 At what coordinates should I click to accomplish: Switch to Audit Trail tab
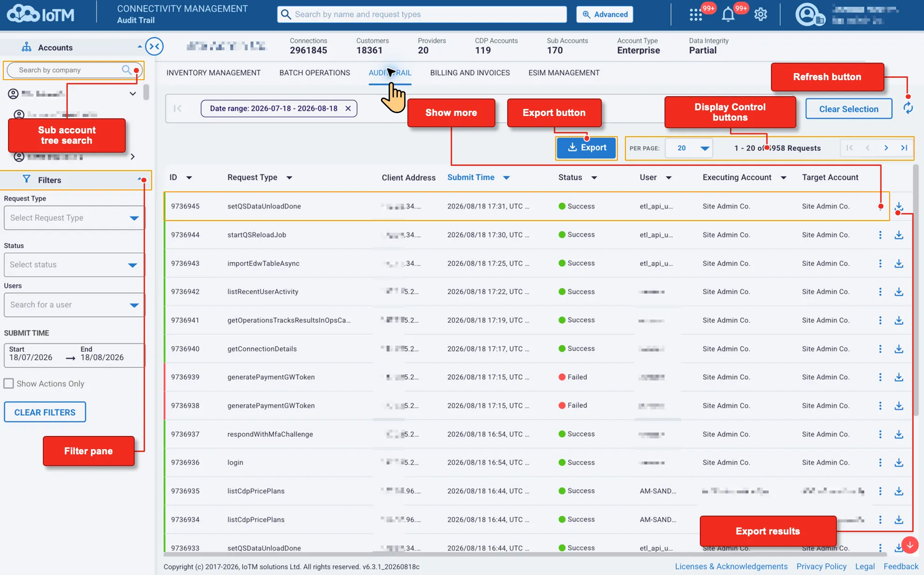pos(390,73)
